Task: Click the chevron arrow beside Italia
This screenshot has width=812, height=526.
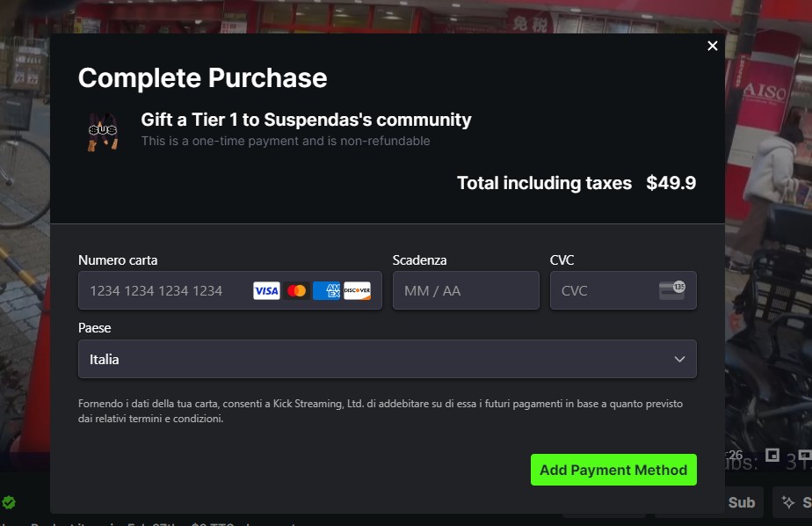Action: (679, 359)
